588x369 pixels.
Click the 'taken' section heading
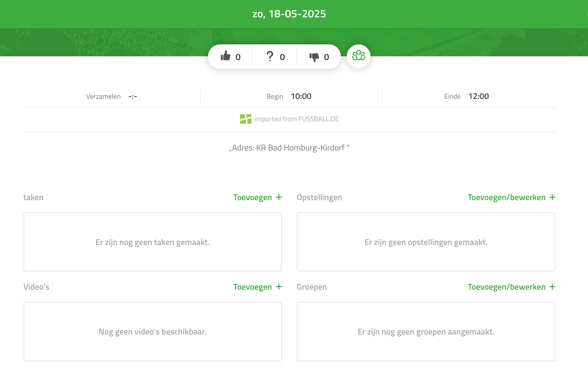(x=33, y=197)
